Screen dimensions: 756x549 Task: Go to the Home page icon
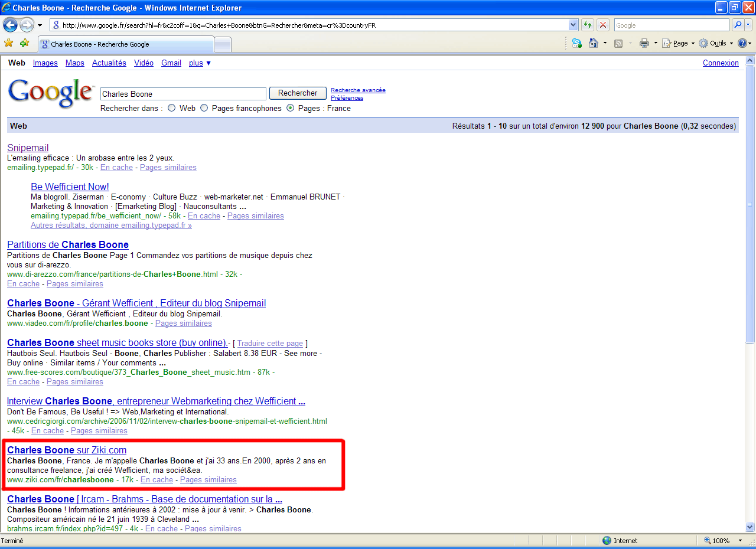click(594, 43)
